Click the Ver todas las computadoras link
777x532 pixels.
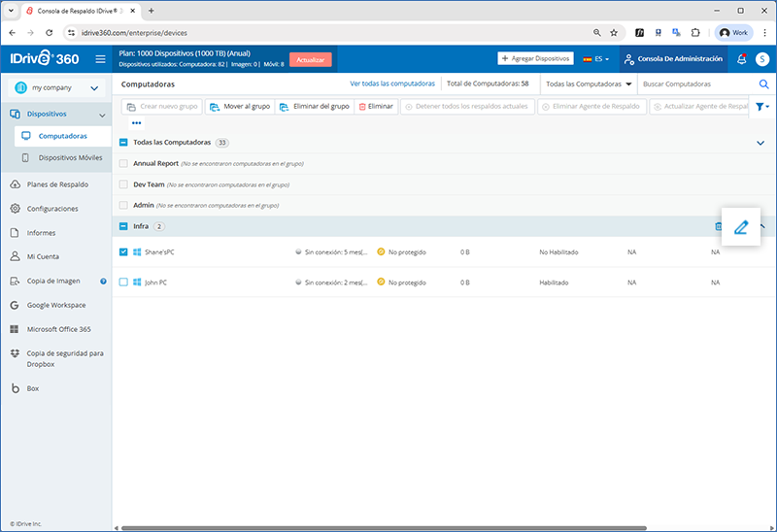tap(392, 84)
